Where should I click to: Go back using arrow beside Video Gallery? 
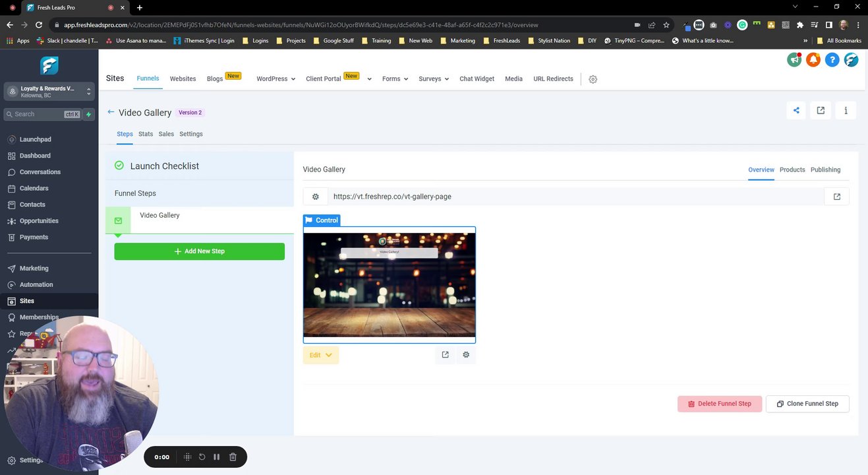pos(111,112)
